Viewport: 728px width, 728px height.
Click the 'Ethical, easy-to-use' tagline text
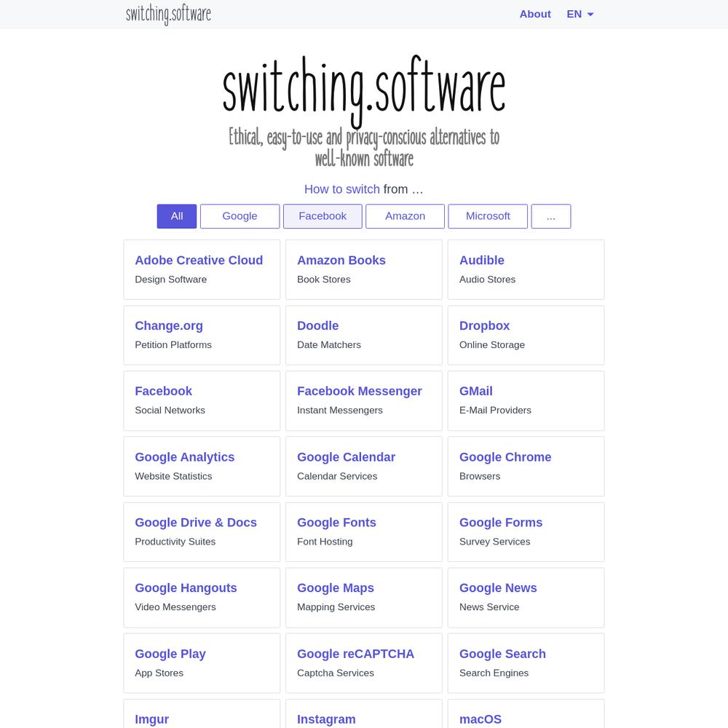(364, 148)
